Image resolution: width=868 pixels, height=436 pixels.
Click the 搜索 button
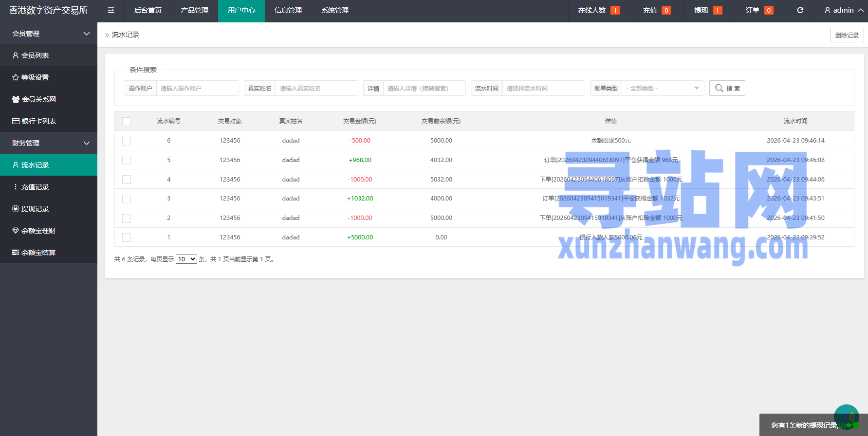coord(727,88)
